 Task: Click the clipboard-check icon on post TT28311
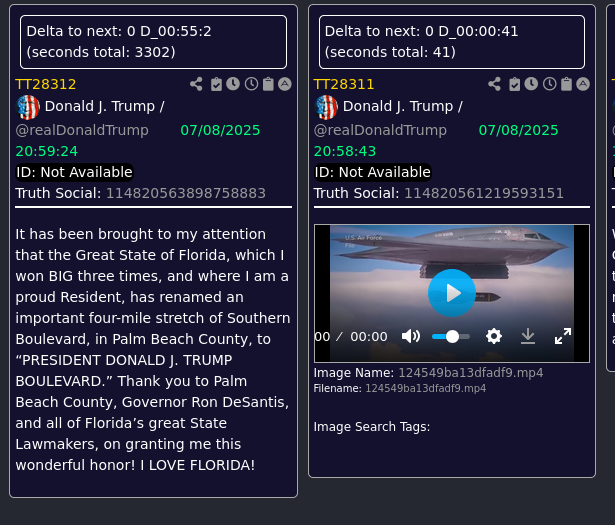tap(514, 84)
